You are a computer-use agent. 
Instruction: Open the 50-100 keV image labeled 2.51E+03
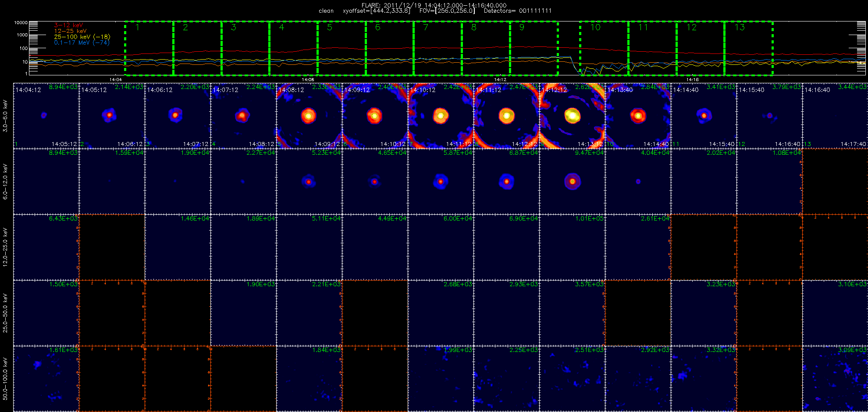[572, 379]
